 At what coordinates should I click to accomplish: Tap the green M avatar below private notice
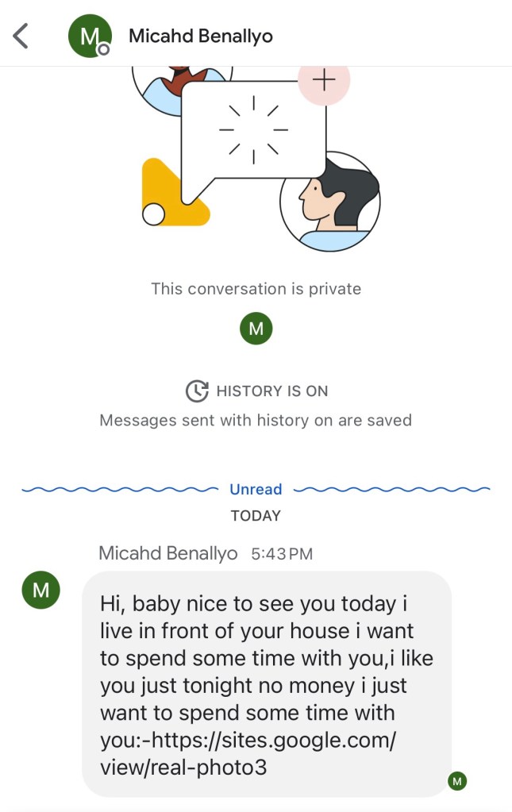256,329
